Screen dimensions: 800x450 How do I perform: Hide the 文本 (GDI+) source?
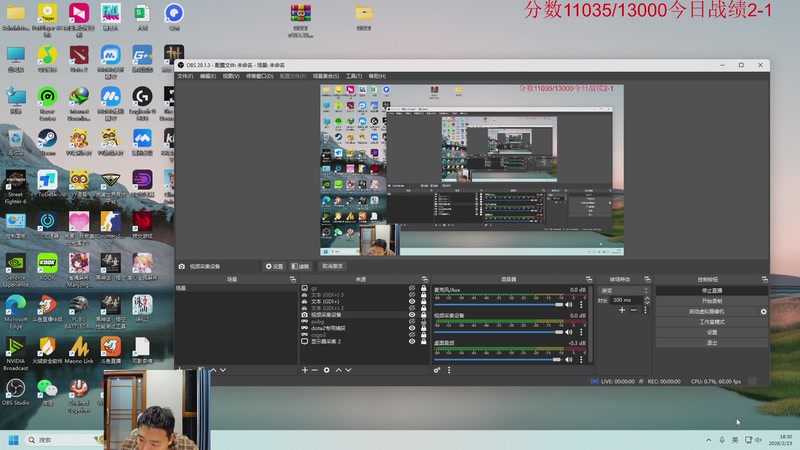[412, 302]
